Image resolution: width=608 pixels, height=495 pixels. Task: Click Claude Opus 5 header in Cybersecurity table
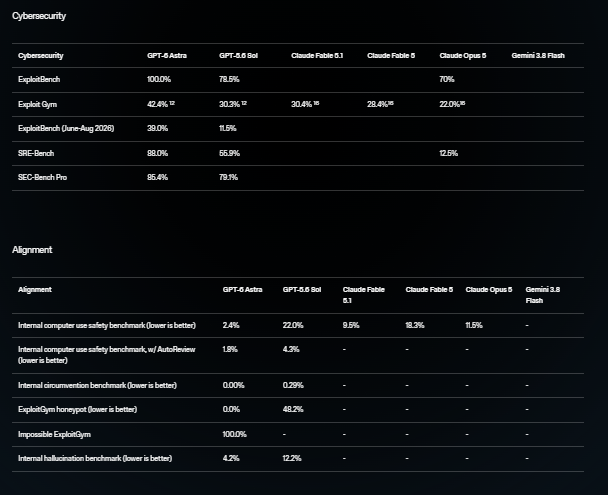[x=463, y=55]
